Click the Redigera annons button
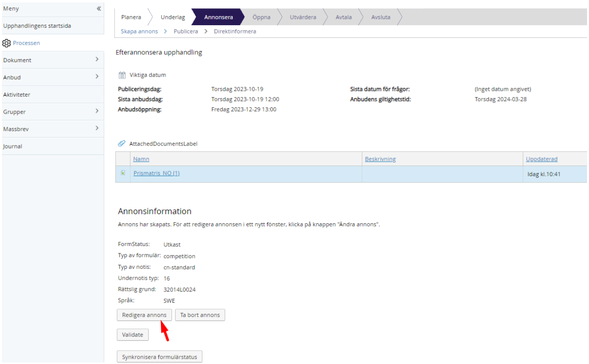The height and width of the screenshot is (364, 589). pyautogui.click(x=144, y=315)
